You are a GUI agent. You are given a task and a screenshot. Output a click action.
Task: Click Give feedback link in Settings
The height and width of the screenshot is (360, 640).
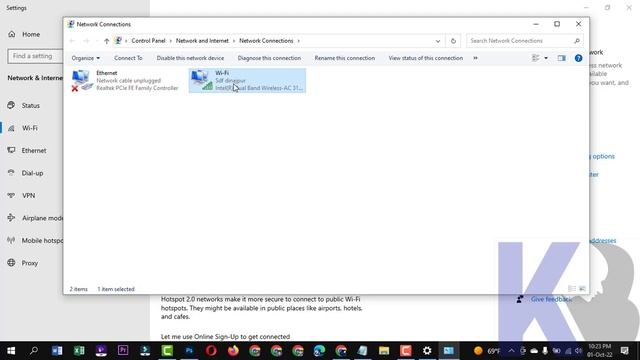(551, 299)
